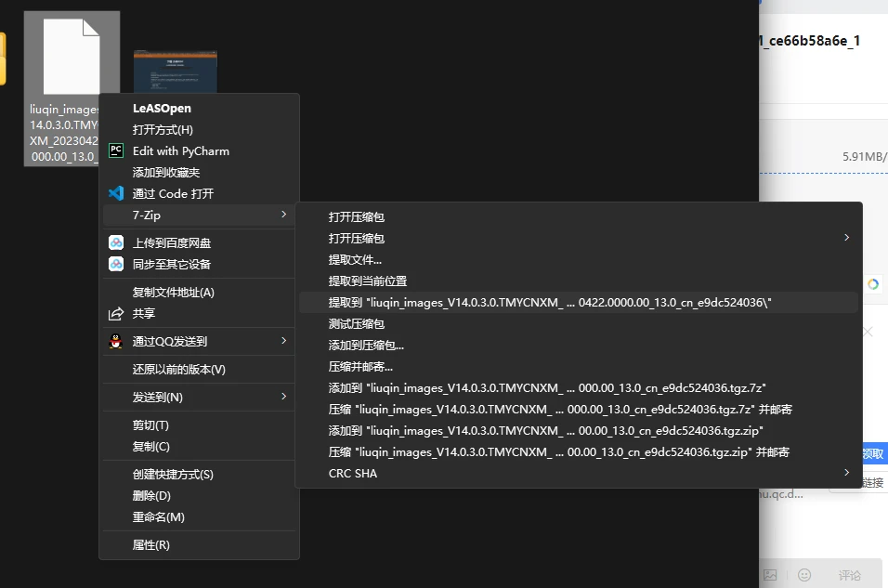Choose 剪切(T) from the menu
This screenshot has width=888, height=588.
coord(199,425)
